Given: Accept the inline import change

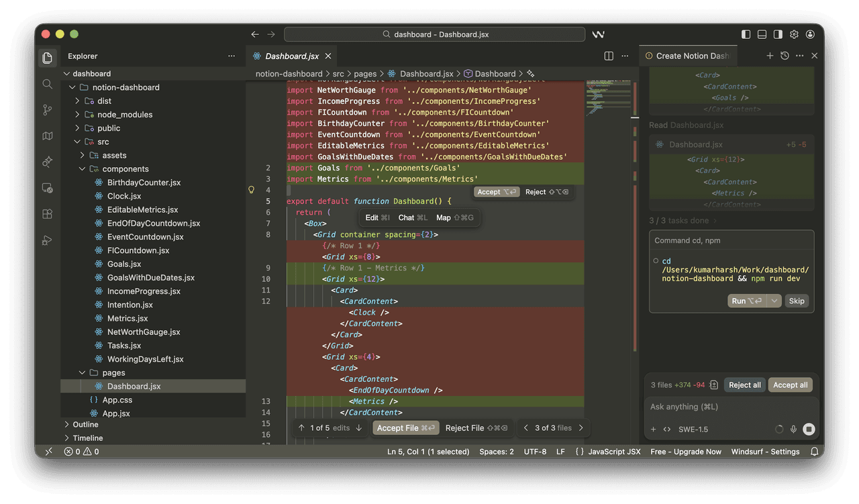Looking at the screenshot, I should [497, 192].
